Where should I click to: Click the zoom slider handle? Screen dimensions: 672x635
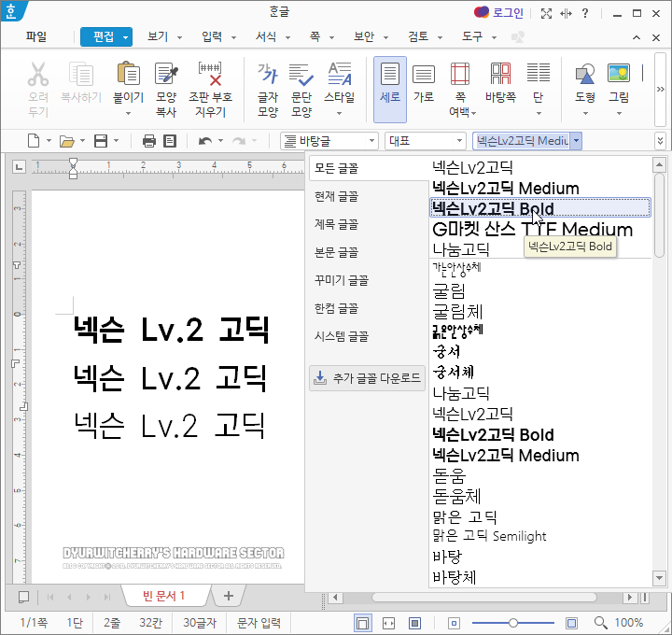513,623
